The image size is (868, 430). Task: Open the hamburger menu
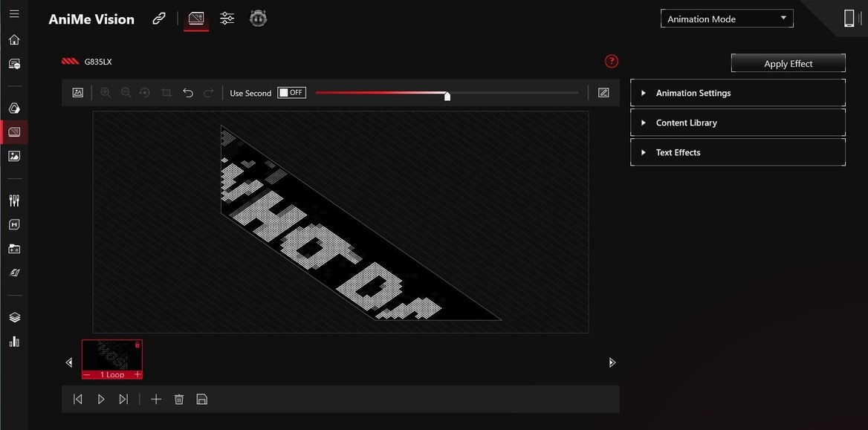[14, 14]
